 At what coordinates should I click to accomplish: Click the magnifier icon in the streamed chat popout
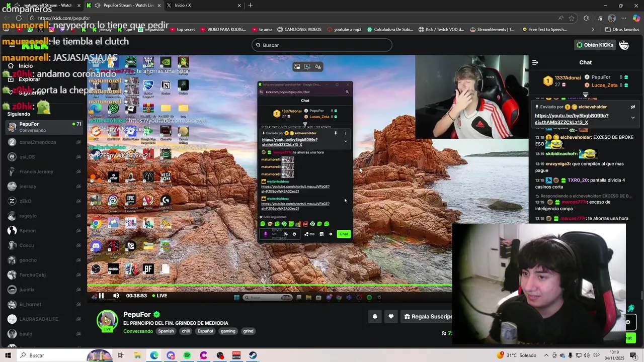pyautogui.click(x=347, y=92)
